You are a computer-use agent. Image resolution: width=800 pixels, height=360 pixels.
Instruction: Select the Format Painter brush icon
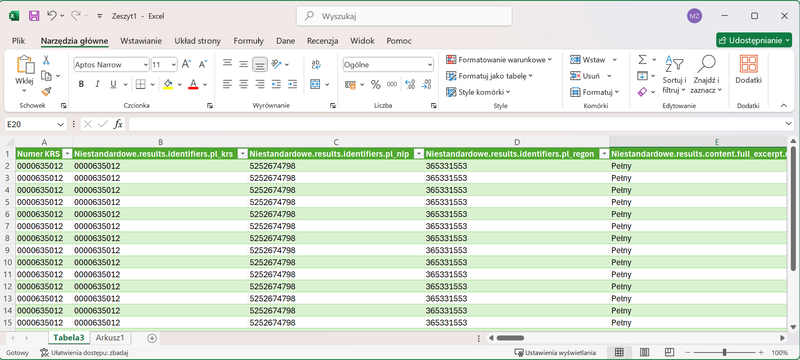(x=46, y=91)
